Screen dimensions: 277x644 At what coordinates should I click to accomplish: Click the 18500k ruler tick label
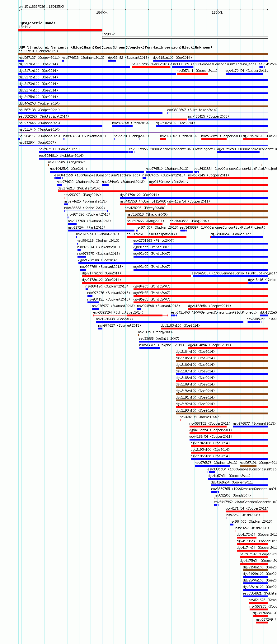tap(217, 12)
